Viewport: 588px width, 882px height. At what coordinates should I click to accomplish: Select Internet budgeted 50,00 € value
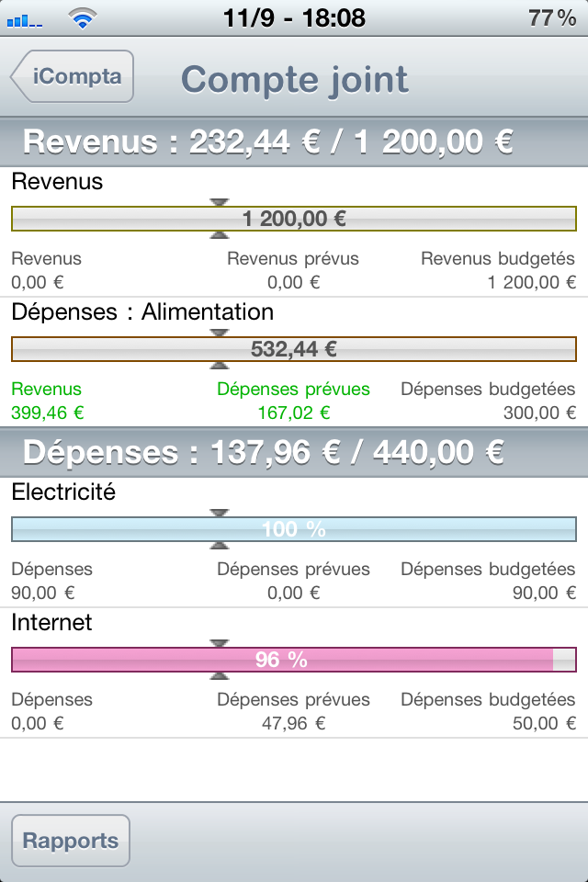(x=544, y=723)
